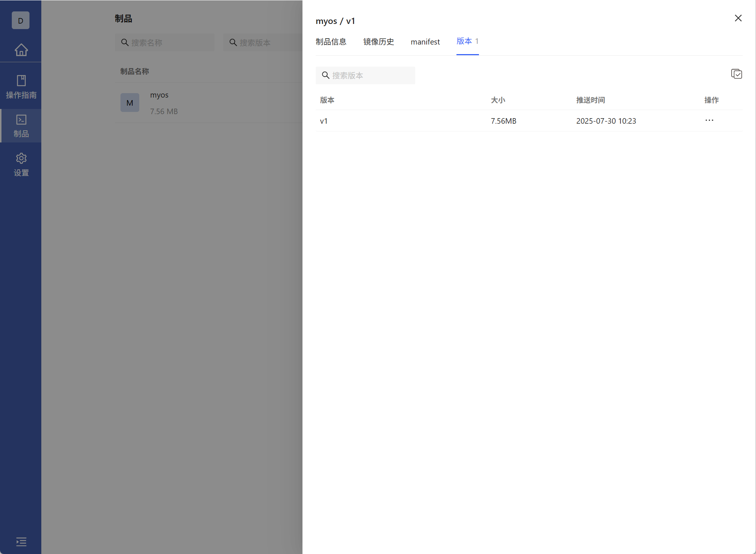Open the home icon in sidebar
The width and height of the screenshot is (756, 554).
(21, 50)
